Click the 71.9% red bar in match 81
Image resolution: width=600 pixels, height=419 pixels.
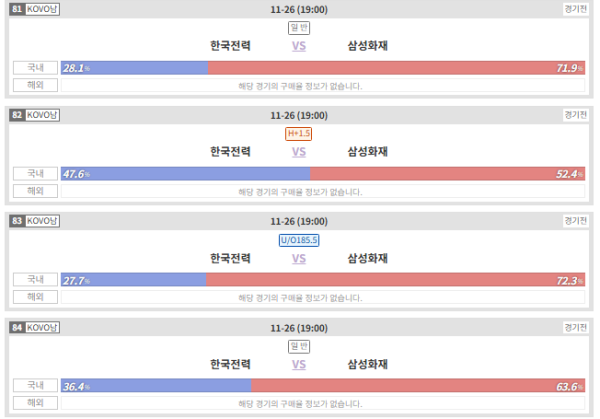[396, 68]
